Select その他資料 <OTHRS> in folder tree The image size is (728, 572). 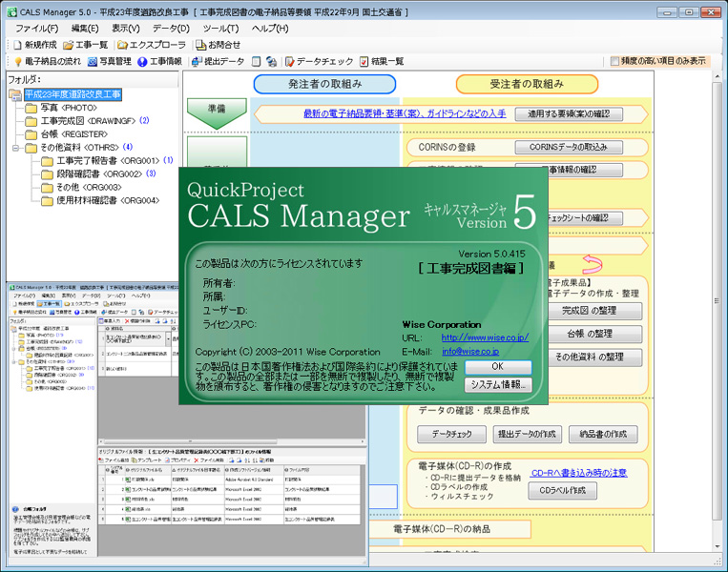pyautogui.click(x=80, y=148)
